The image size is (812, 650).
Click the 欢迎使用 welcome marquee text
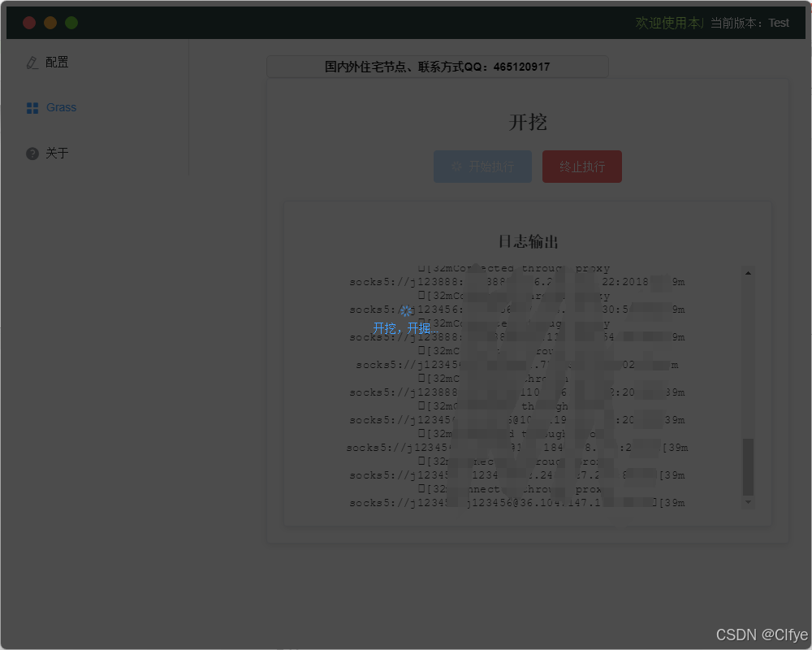(x=669, y=23)
